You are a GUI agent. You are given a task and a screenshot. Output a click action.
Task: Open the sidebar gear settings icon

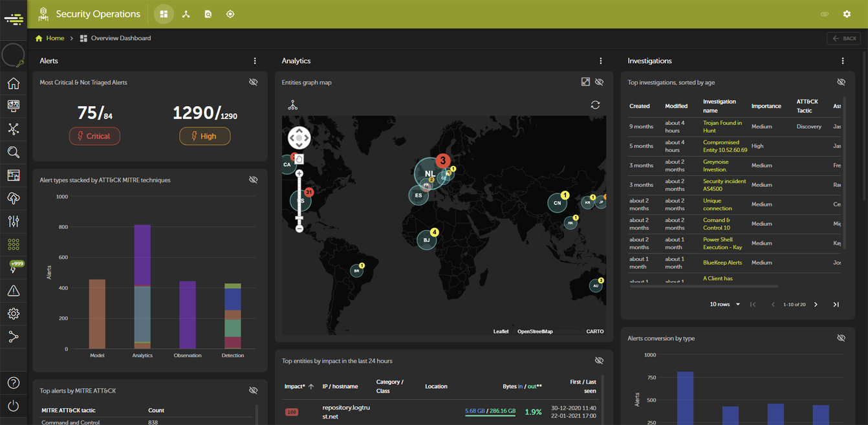14,314
